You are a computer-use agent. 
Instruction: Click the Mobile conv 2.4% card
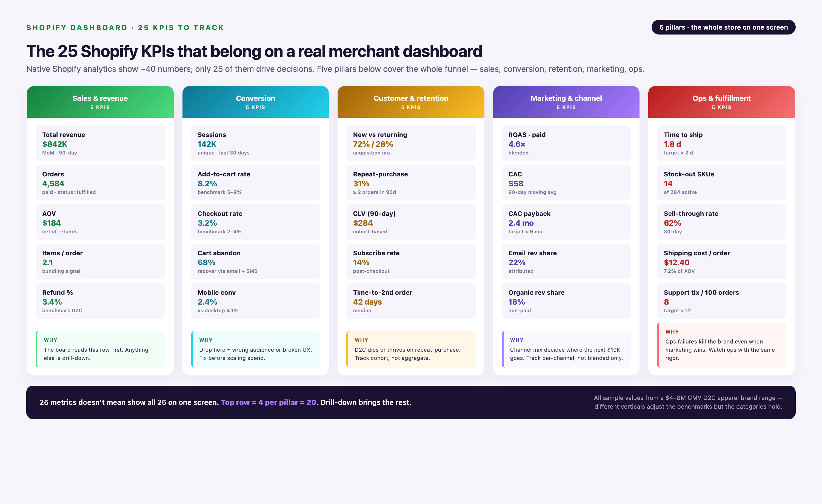point(256,301)
